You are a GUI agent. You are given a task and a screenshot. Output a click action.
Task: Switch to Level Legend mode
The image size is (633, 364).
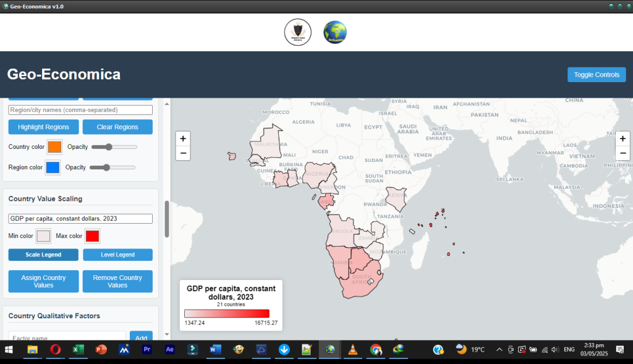[117, 255]
